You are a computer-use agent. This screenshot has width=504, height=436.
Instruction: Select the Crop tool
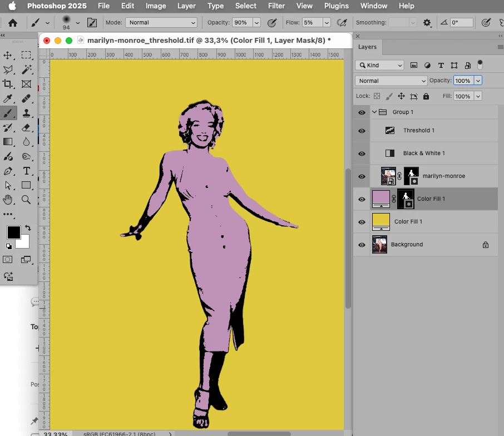[8, 84]
